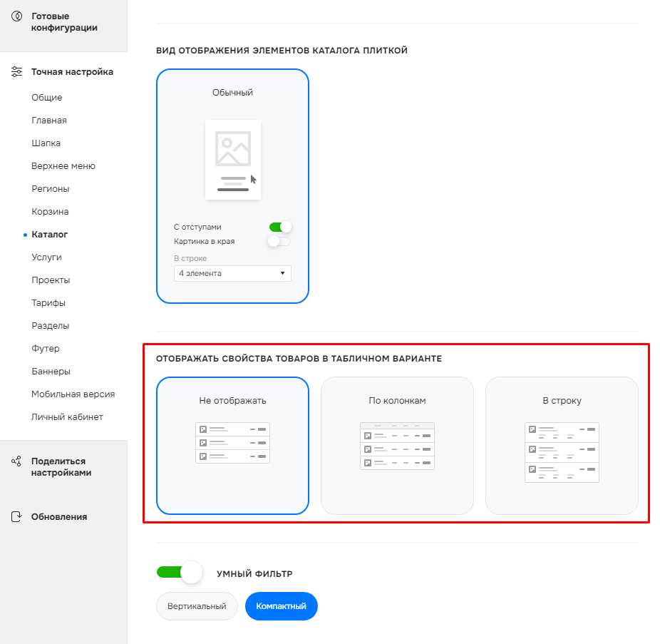Open the 4 элемента dropdown
The image size is (660, 644).
232,273
